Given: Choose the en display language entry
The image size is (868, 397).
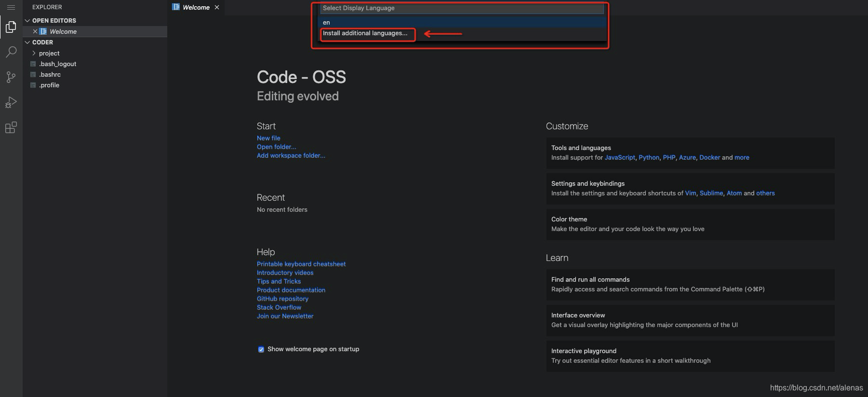Looking at the screenshot, I should [462, 23].
